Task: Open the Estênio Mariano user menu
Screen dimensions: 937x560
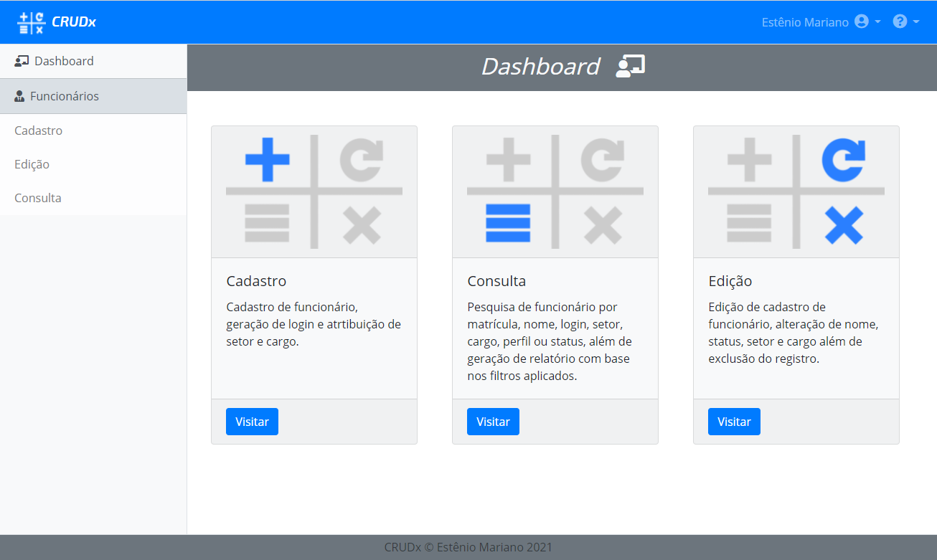Action: 821,22
